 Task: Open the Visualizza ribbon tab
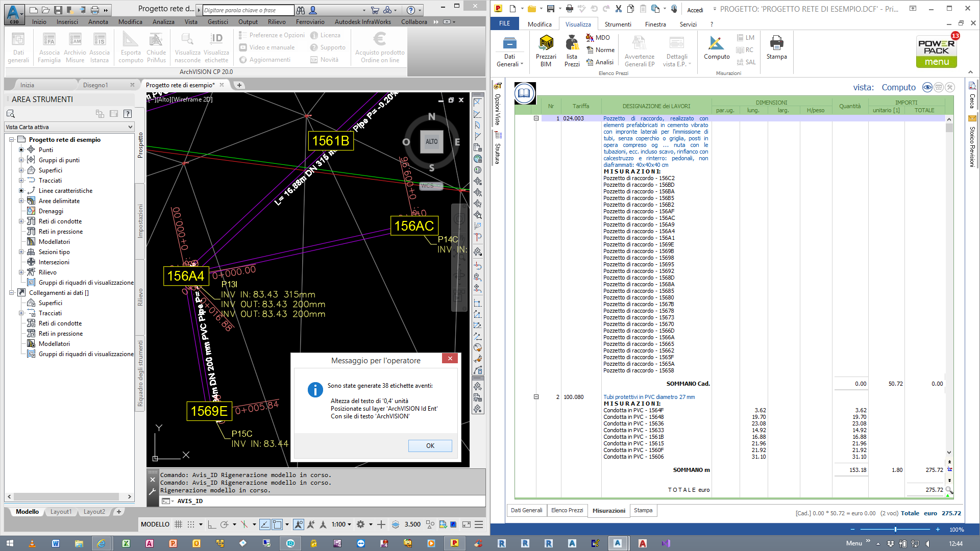(578, 24)
